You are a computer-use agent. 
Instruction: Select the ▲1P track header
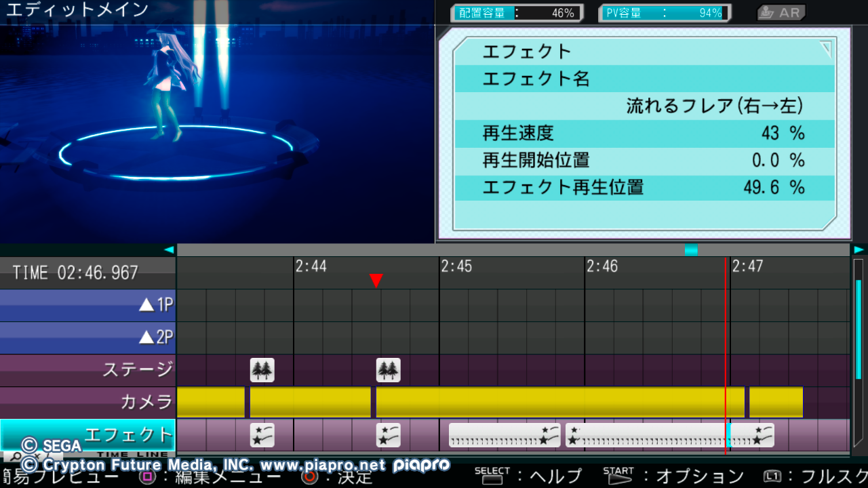88,305
